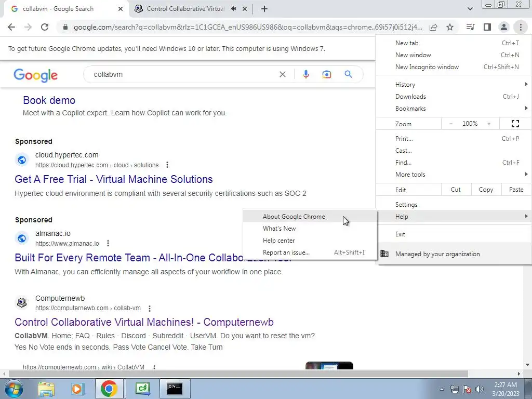532x399 pixels.
Task: Select About Google Chrome
Action: (310, 217)
